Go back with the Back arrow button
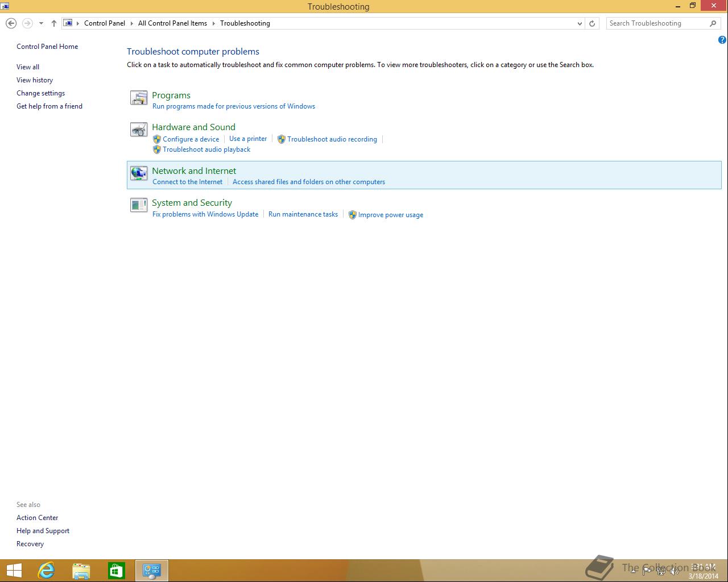Screen dimensions: 728x582 point(11,23)
